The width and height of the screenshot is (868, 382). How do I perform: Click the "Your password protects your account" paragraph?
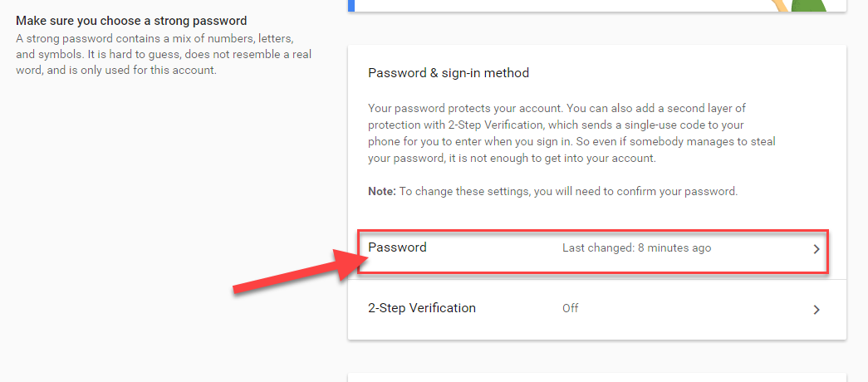click(x=571, y=134)
